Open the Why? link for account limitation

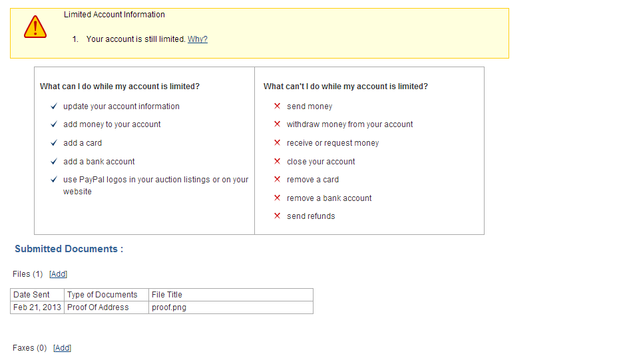(x=198, y=39)
